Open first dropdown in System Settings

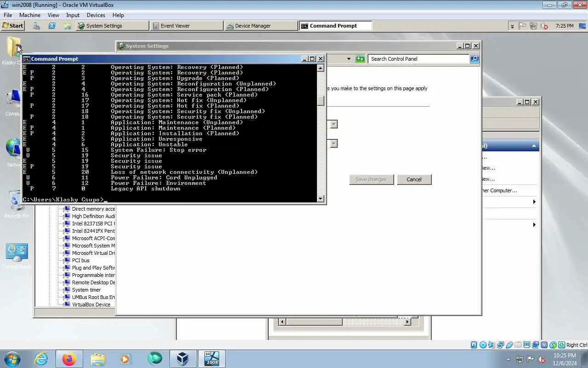coord(334,124)
